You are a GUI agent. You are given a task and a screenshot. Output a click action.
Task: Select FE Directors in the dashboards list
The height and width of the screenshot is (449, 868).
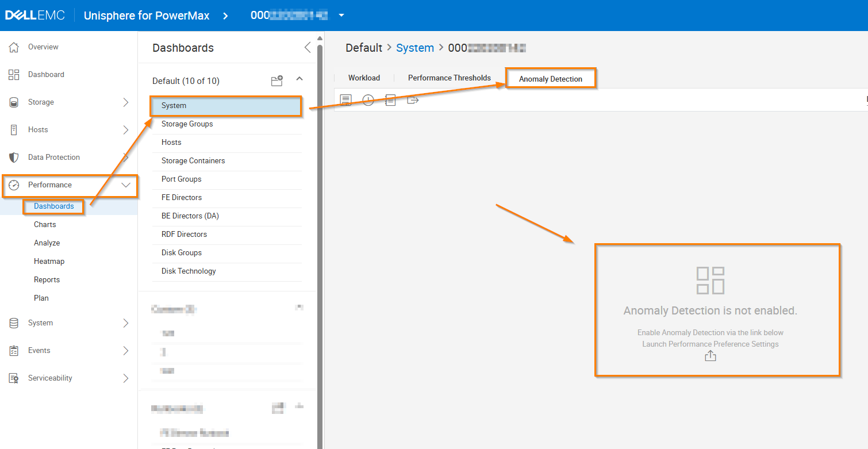(182, 198)
